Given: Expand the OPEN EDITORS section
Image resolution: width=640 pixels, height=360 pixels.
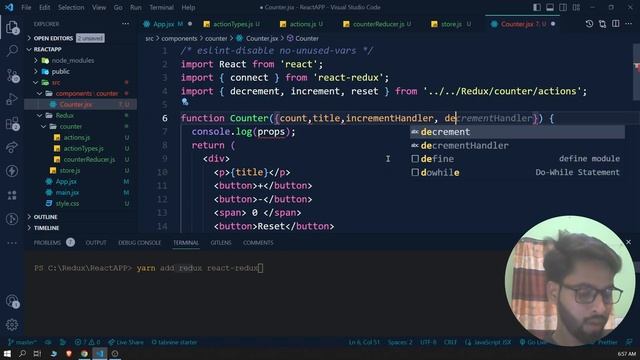Looking at the screenshot, I should click(x=53, y=38).
